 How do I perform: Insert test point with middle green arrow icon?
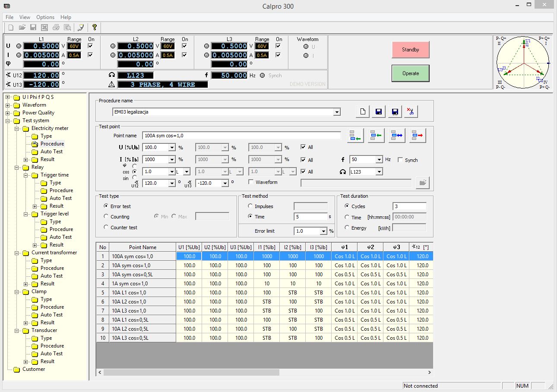click(377, 136)
